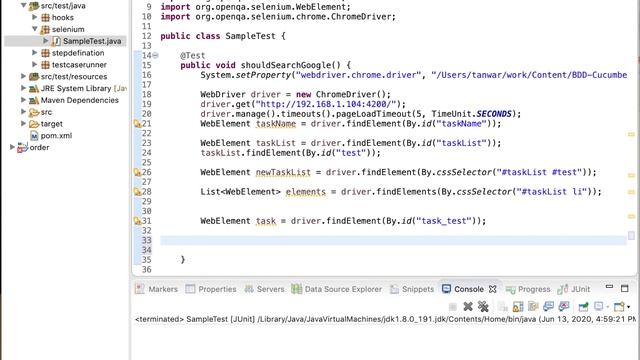
Task: Toggle console Scroll Lock
Action: pyautogui.click(x=518, y=307)
